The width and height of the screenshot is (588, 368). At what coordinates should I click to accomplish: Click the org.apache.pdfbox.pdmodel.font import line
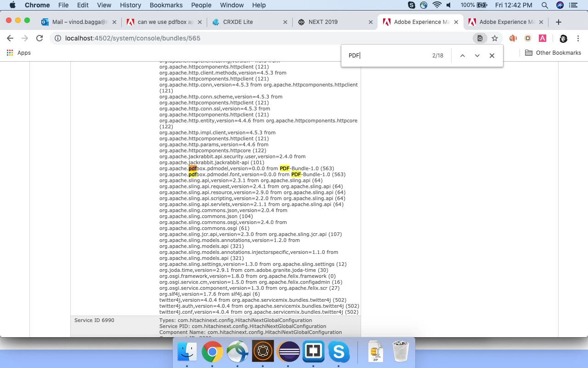(252, 174)
